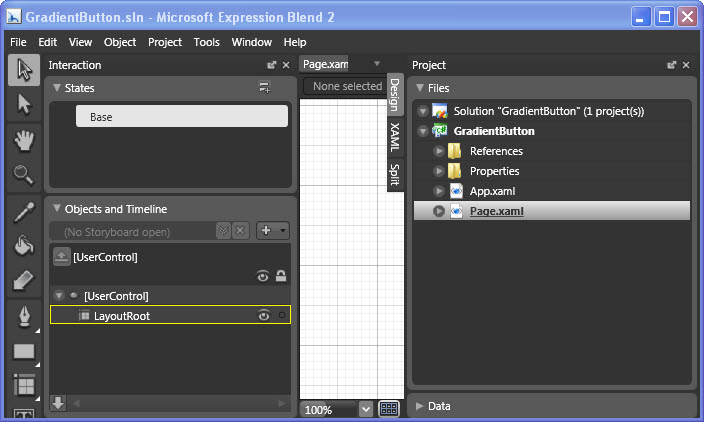Collapse [UserControl] tree node
The width and height of the screenshot is (704, 422).
click(59, 295)
